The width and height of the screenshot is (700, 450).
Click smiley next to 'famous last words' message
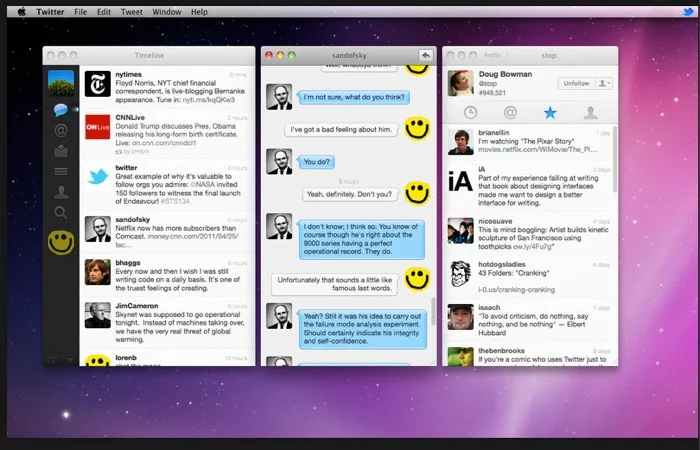417,279
